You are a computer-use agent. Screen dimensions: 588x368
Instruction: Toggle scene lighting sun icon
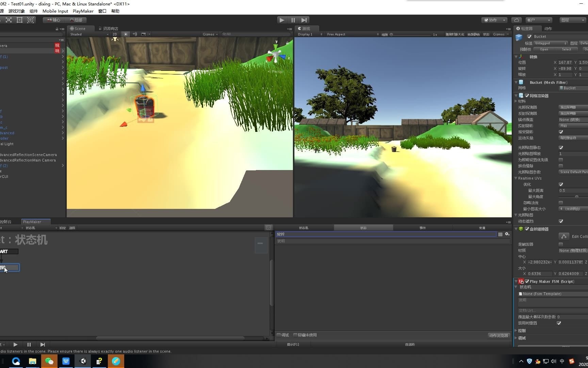(126, 34)
